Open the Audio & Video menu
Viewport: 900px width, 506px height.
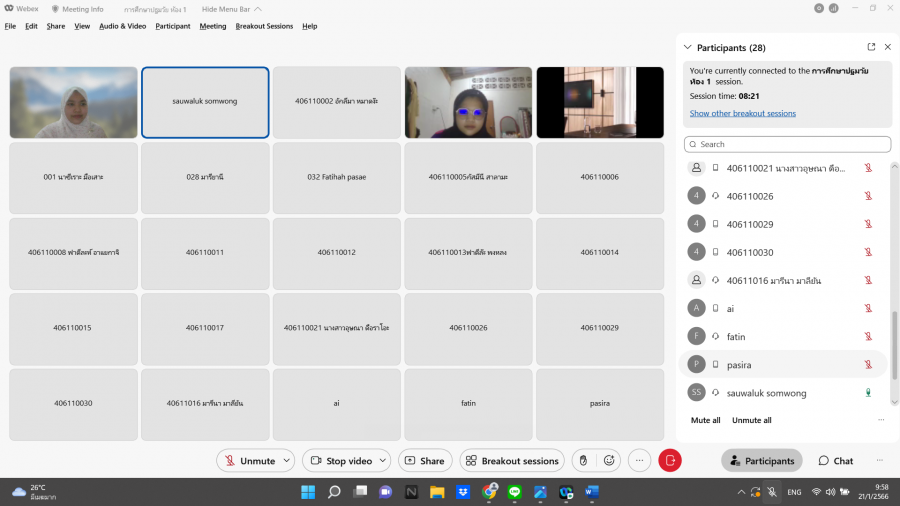[x=122, y=26]
